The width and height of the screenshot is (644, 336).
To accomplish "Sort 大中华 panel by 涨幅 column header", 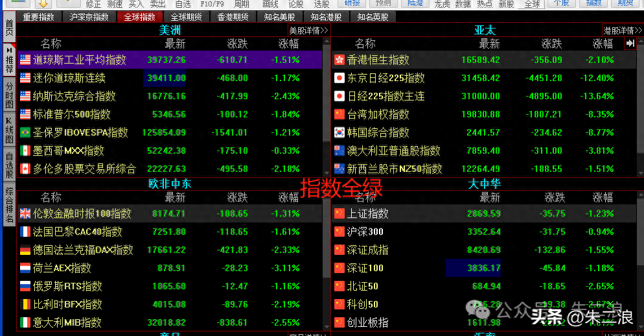I will click(603, 197).
